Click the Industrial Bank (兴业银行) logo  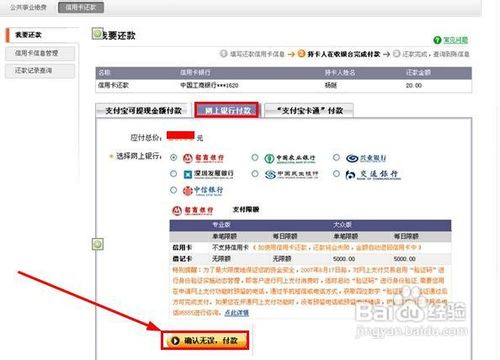[x=366, y=158]
